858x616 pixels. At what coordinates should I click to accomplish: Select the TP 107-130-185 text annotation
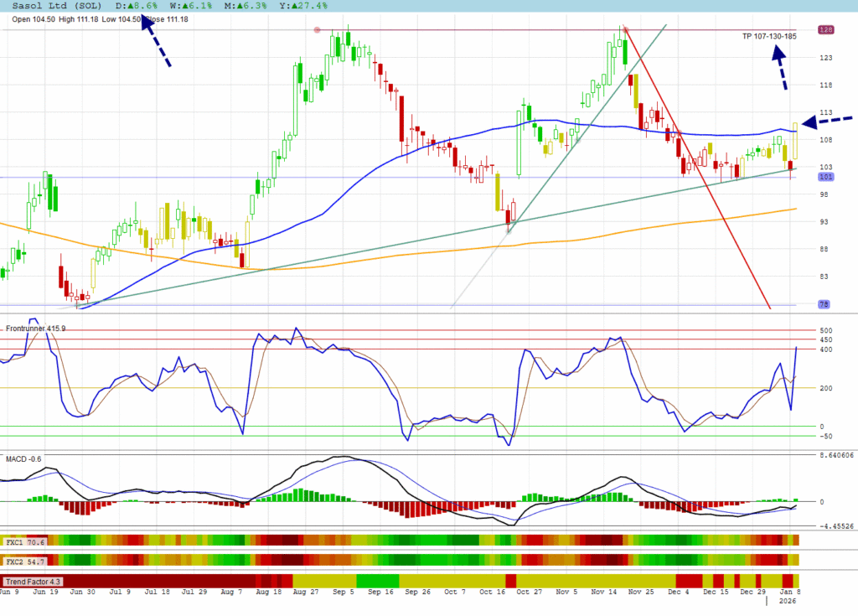point(768,36)
